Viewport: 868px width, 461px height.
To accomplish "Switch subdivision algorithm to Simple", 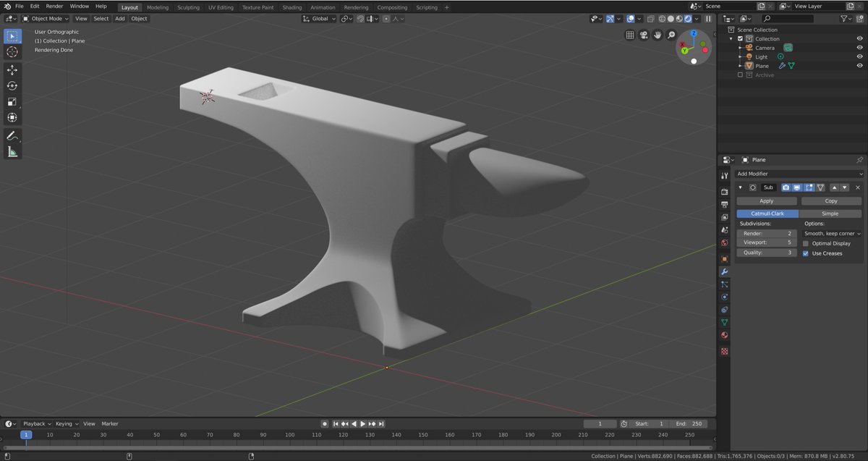I will (x=831, y=213).
